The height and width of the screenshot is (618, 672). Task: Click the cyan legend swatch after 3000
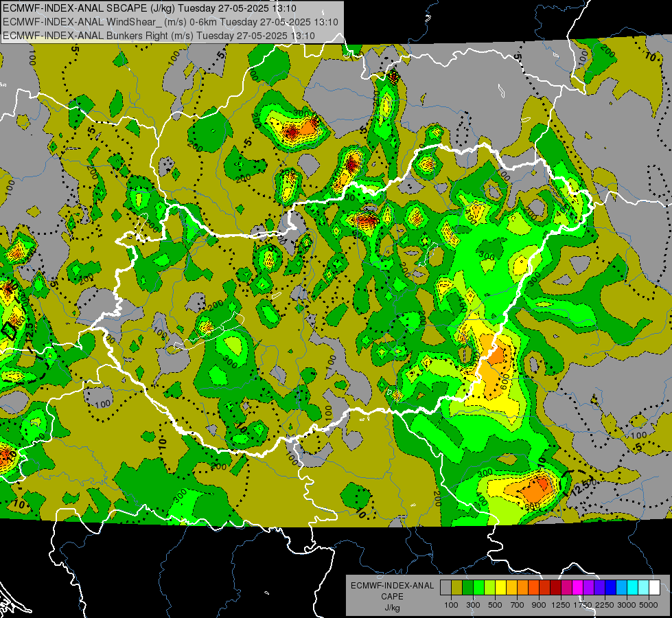click(633, 588)
